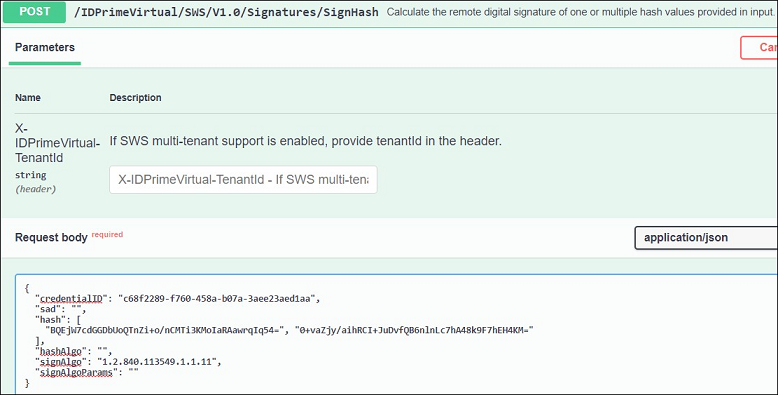Viewport: 778px width, 395px height.
Task: Place cursor on the "sad" line
Action: (x=63, y=309)
